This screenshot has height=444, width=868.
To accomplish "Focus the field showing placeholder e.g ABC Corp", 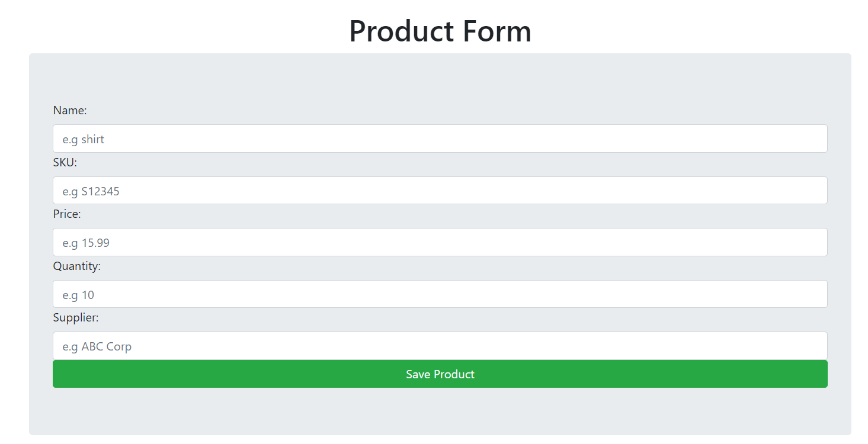I will pos(440,346).
